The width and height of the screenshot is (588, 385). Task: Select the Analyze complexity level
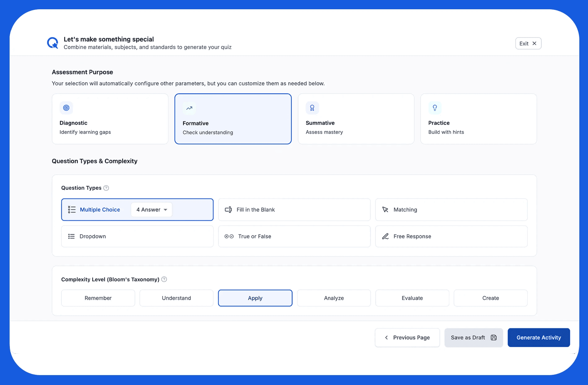[334, 298]
